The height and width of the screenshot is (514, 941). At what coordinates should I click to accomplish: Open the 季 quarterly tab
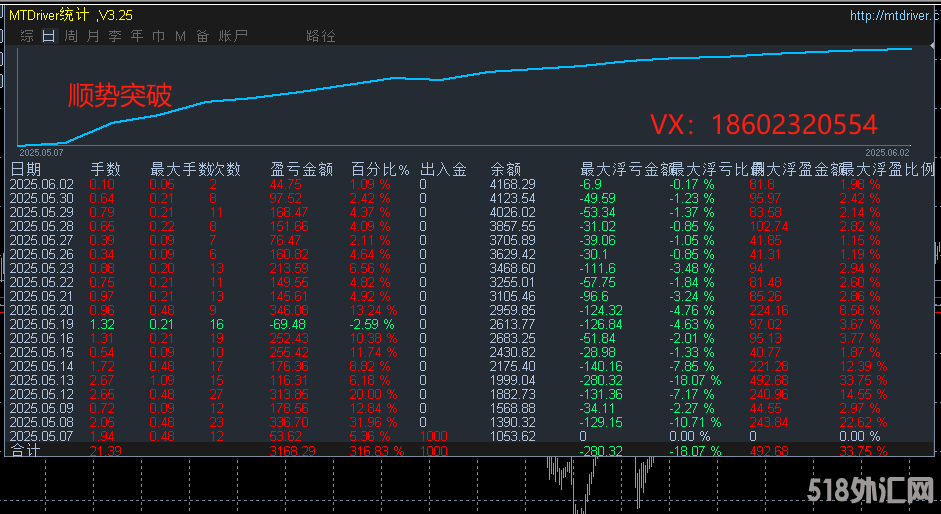point(115,36)
